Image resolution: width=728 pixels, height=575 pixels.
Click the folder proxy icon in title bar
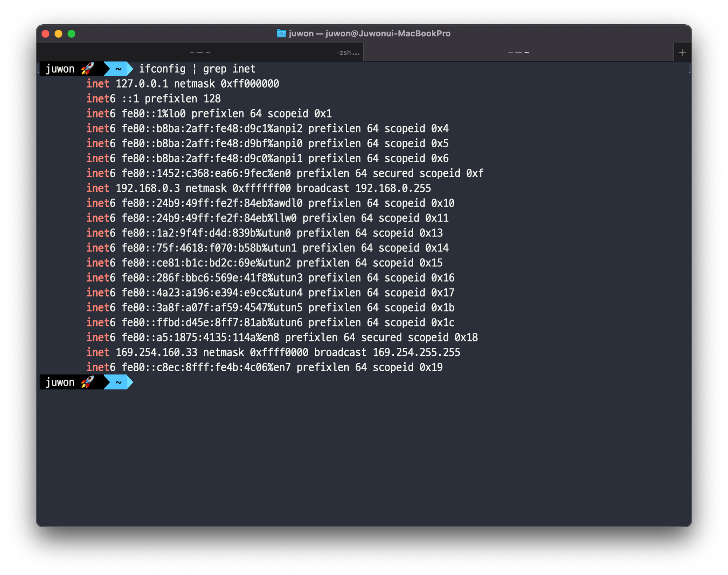pyautogui.click(x=281, y=33)
